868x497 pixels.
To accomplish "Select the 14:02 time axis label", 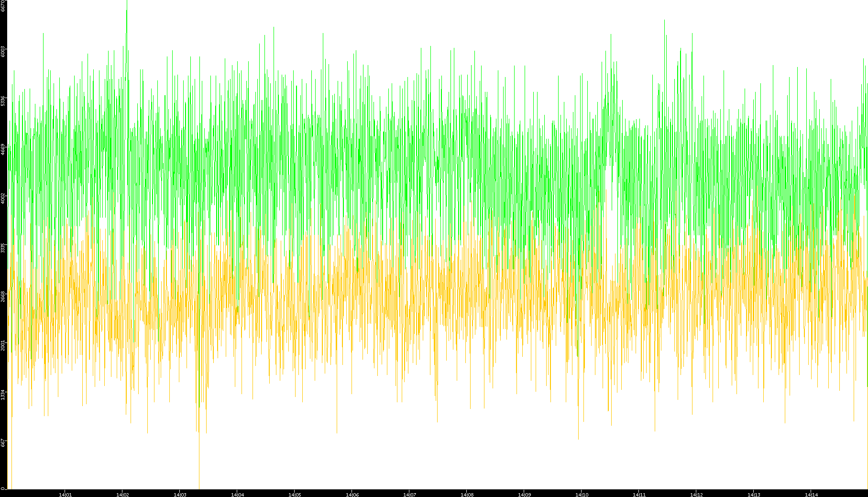I will point(122,495).
